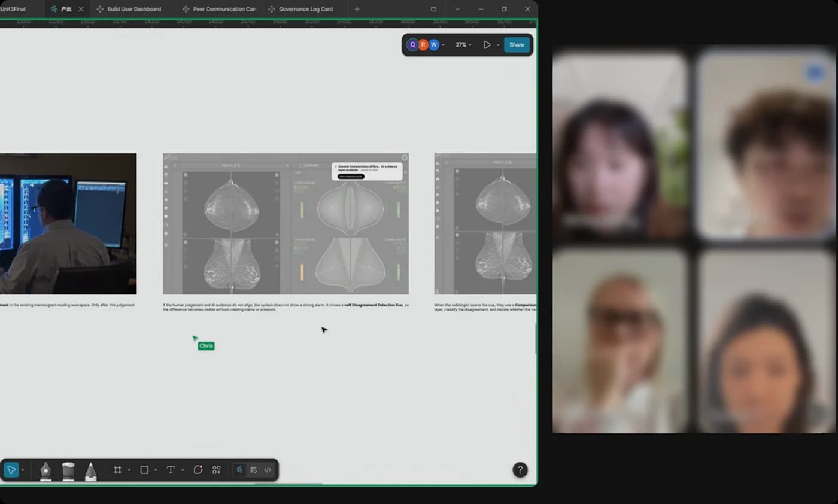
Task: Pick the fountain pen drawing tool
Action: click(x=45, y=471)
